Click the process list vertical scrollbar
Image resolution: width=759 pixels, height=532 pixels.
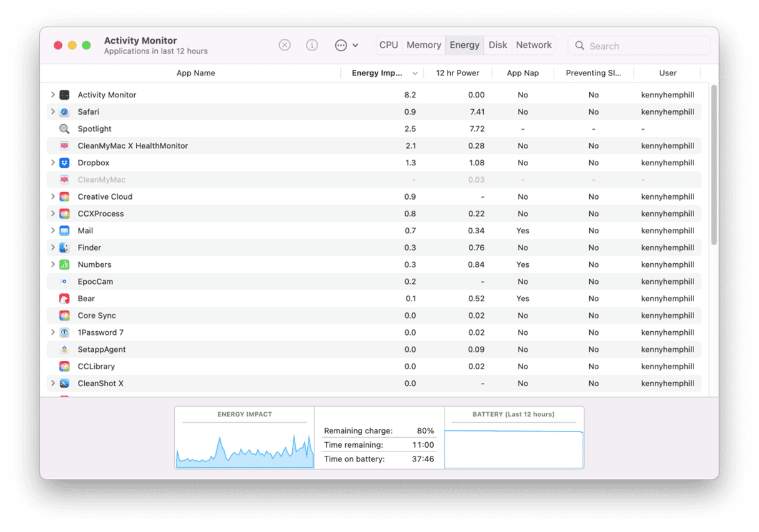pos(714,165)
